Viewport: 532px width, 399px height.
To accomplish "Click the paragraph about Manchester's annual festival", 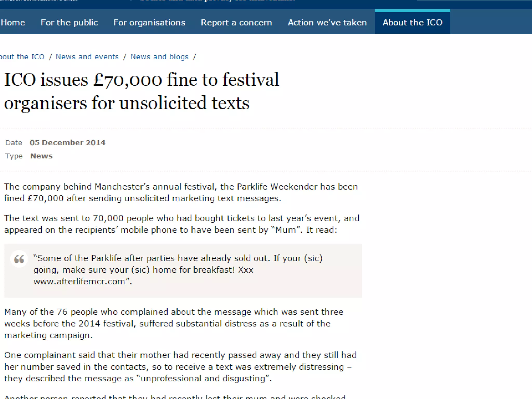I will (181, 192).
